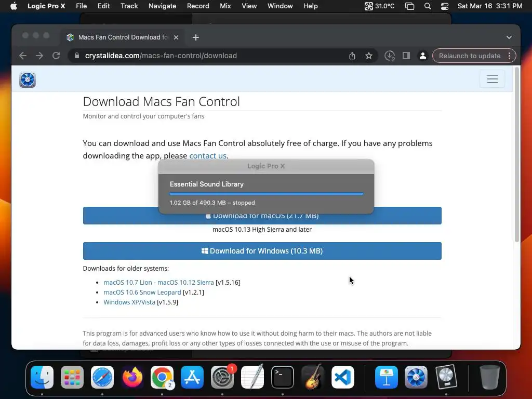Reload the page with the refresh icon
Viewport: 532px width, 399px height.
(56, 56)
